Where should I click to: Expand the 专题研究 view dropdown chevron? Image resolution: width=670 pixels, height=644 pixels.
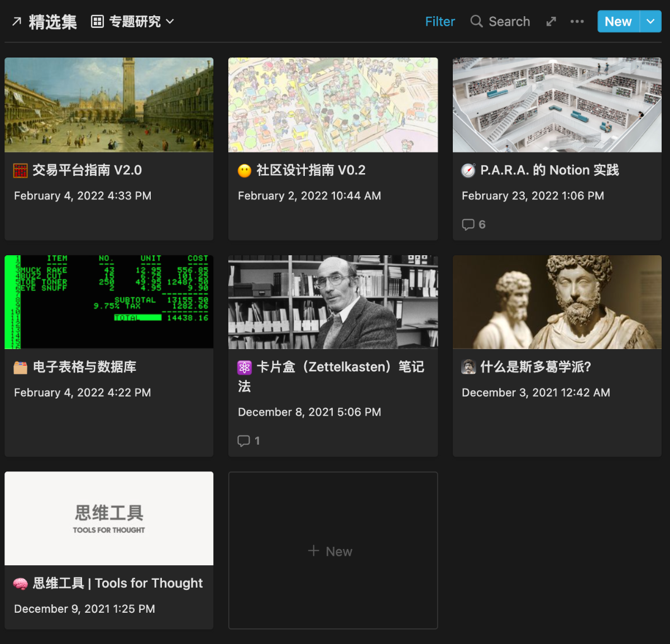[170, 22]
